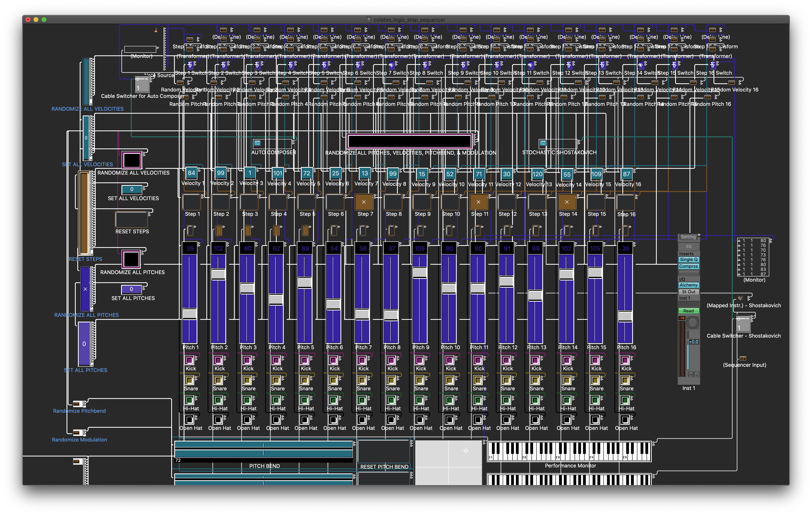Image resolution: width=812 pixels, height=515 pixels.
Task: Click the Pitch 9 fader handle
Action: coord(420,272)
